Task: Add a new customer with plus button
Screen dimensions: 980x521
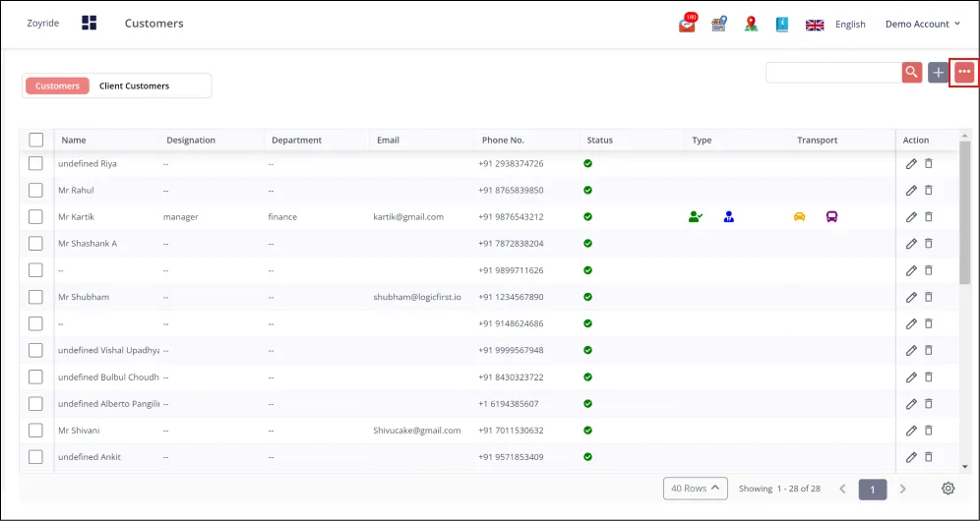Action: tap(938, 73)
